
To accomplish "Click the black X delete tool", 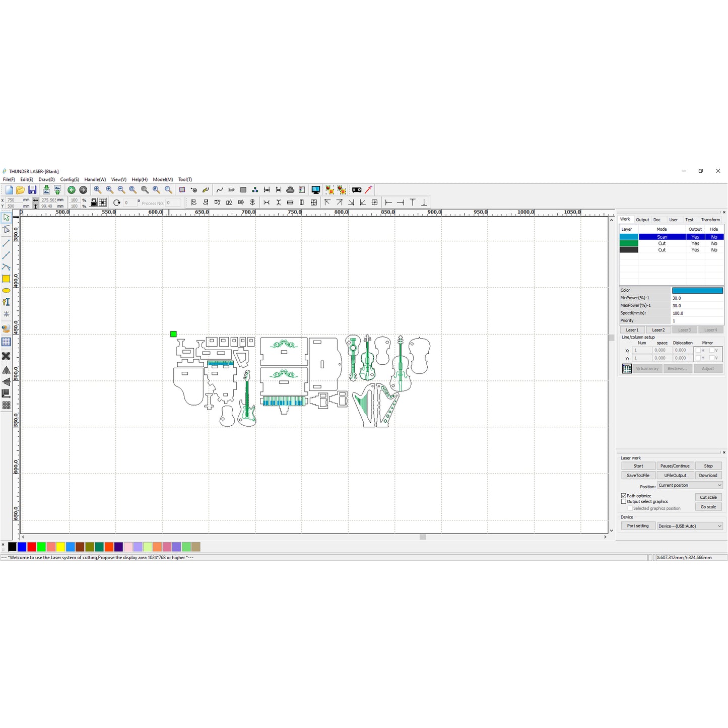I will point(6,356).
